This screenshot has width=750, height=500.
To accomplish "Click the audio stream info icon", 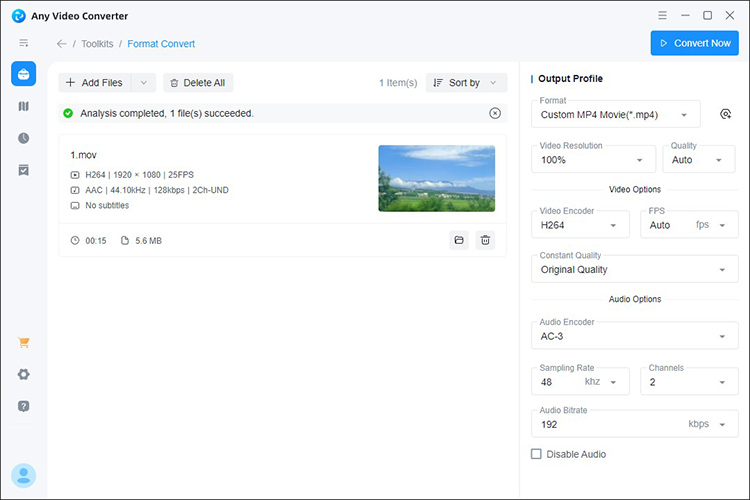I will tap(75, 190).
